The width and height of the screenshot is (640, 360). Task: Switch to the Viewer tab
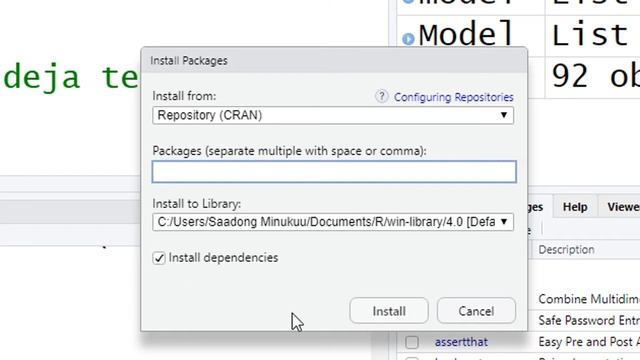point(623,207)
